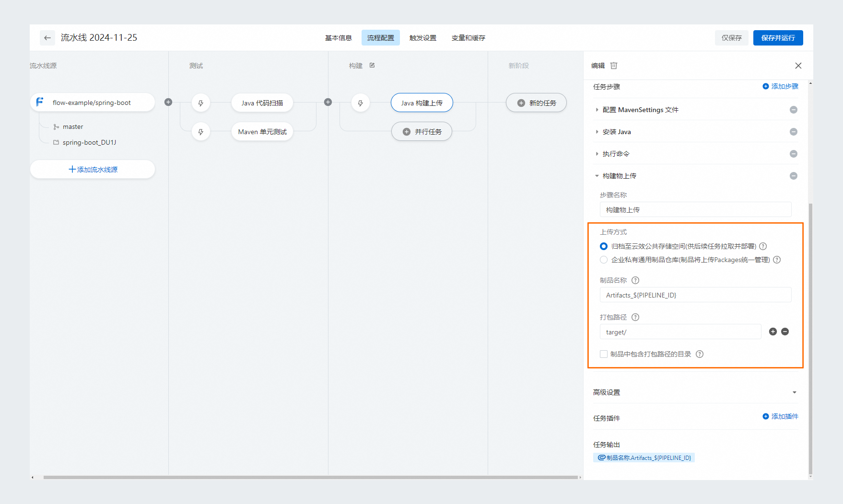Click the 制品名称.Artifacts output tag
The image size is (843, 504).
click(644, 458)
